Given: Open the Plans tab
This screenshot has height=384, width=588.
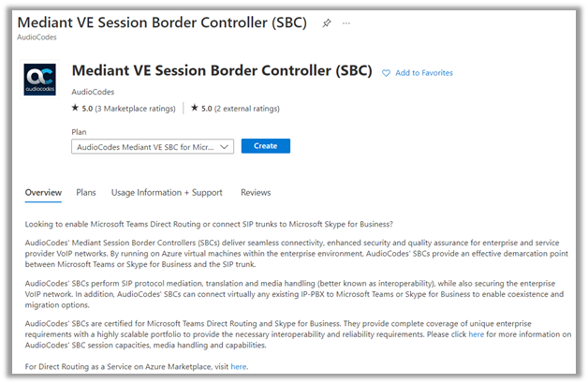Looking at the screenshot, I should pyautogui.click(x=86, y=193).
